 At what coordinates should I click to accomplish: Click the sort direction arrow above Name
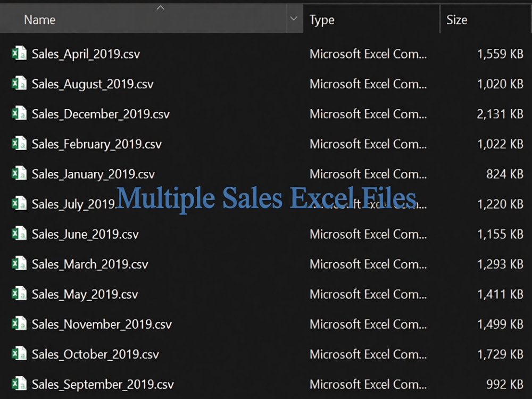click(161, 7)
